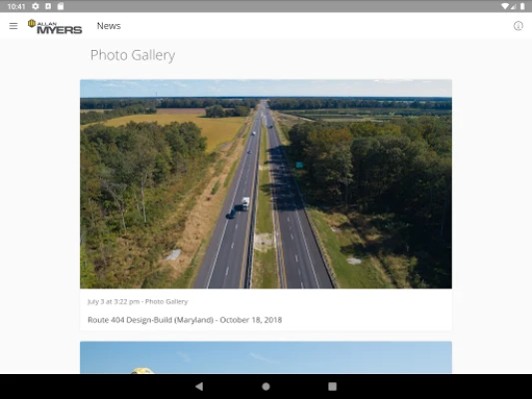The height and width of the screenshot is (399, 532).
Task: Tap the Allan Myers logo
Action: pos(55,27)
